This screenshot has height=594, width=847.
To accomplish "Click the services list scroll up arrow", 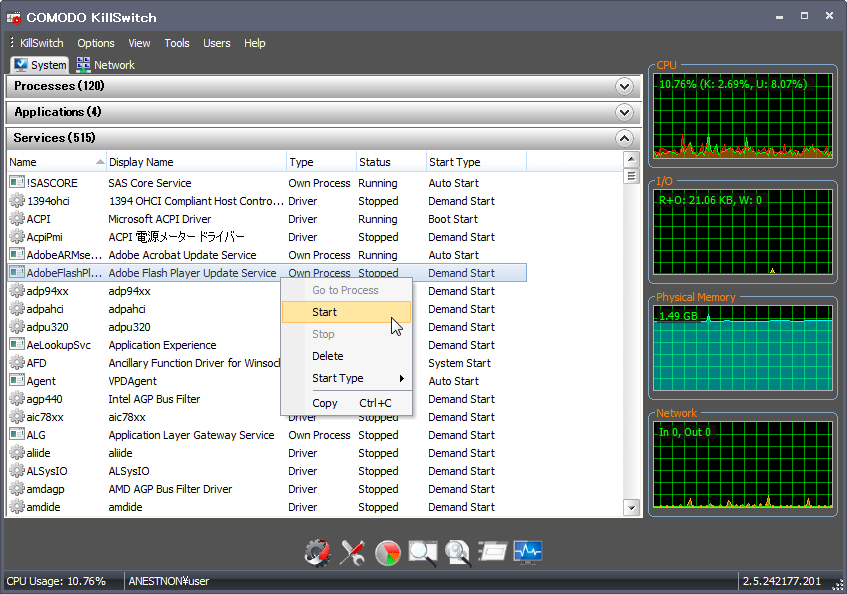I will point(631,160).
